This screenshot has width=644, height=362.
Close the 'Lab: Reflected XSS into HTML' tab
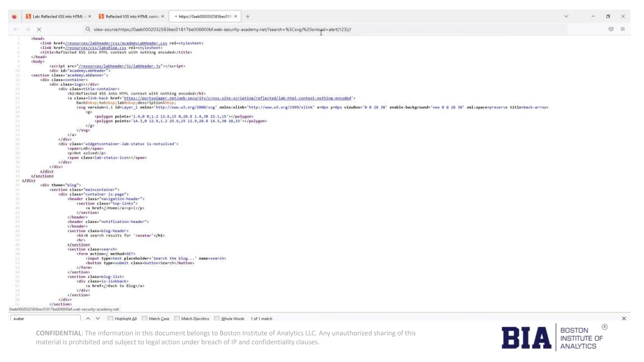pos(90,16)
